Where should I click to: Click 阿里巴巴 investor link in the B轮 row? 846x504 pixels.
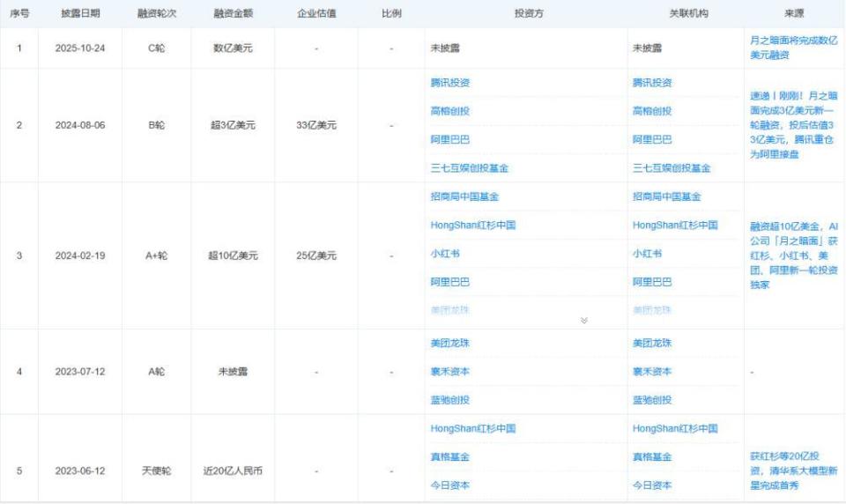[450, 140]
